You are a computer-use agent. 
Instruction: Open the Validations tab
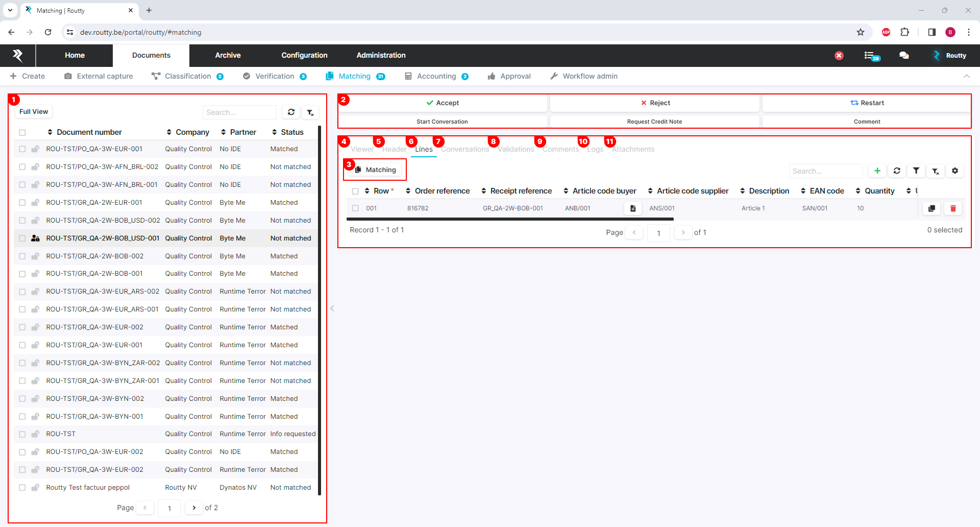516,149
